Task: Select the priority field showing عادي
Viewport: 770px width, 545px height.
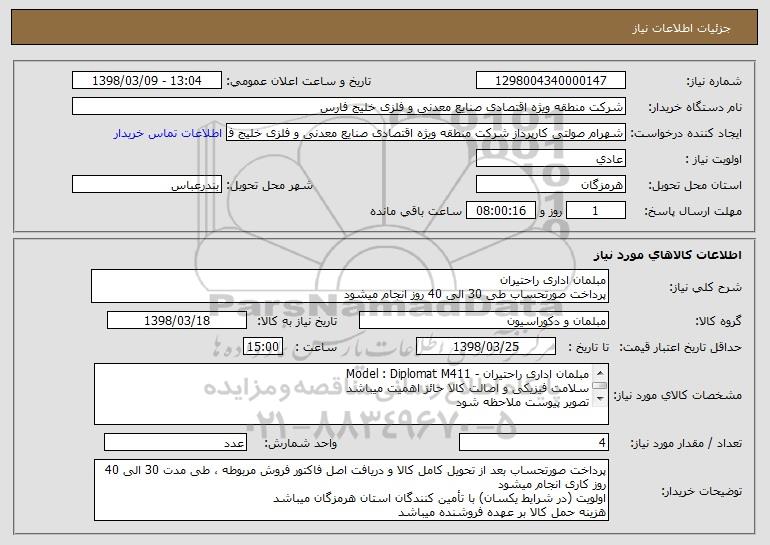Action: pos(550,158)
